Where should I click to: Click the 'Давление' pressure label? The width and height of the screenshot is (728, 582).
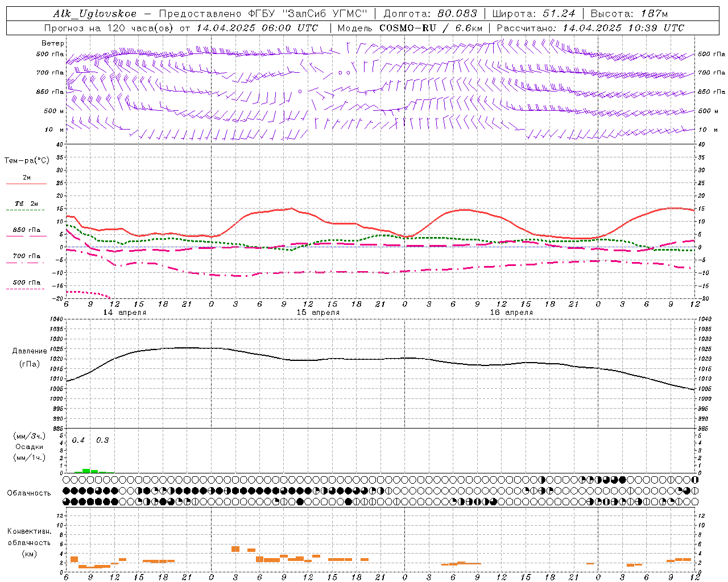pyautogui.click(x=30, y=351)
